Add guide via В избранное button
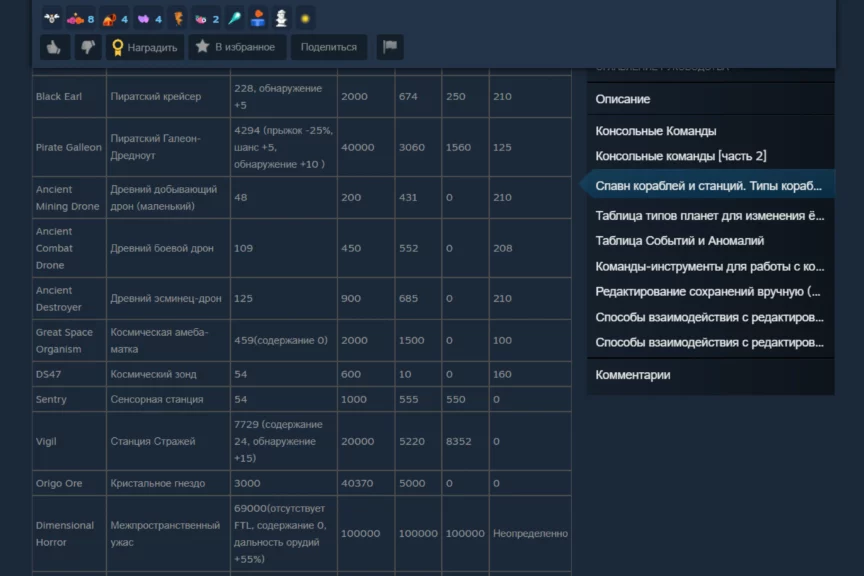864x576 pixels. click(x=237, y=47)
